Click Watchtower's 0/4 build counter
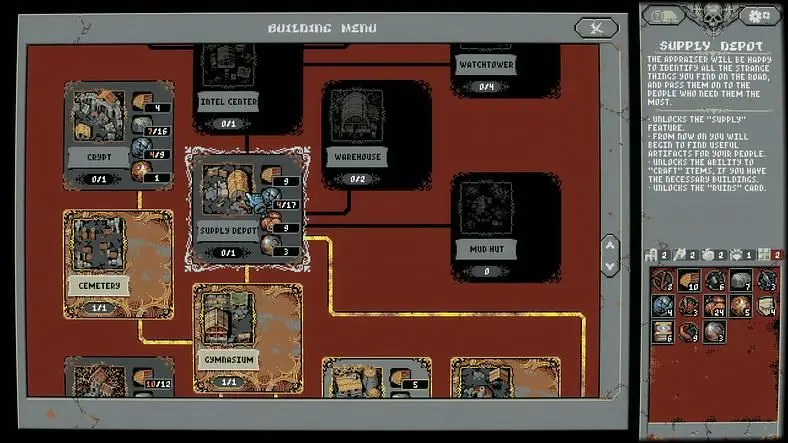The image size is (788, 443). 486,86
